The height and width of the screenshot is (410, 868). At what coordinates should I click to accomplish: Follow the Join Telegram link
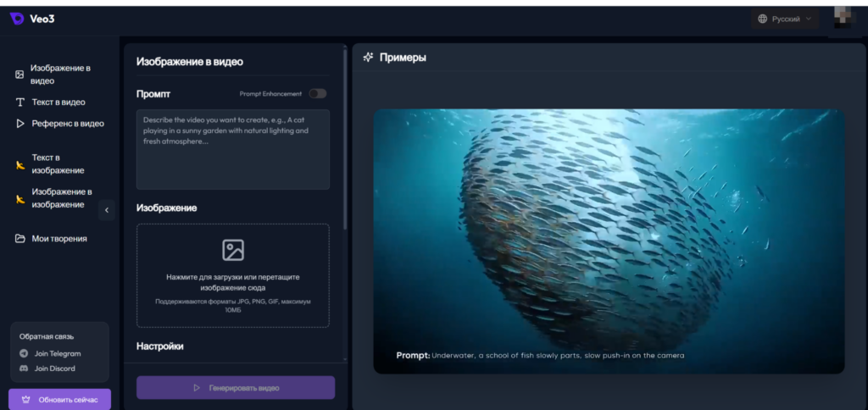(x=58, y=353)
